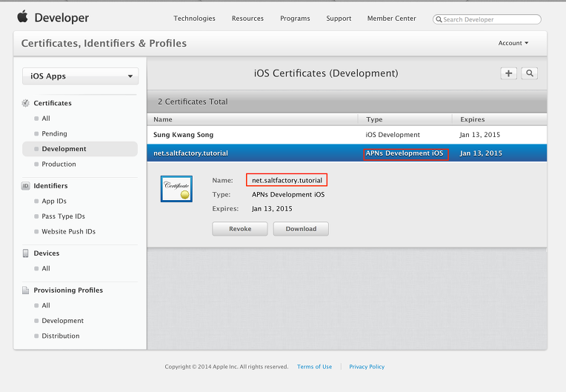Select Development certificates in sidebar

pos(80,149)
